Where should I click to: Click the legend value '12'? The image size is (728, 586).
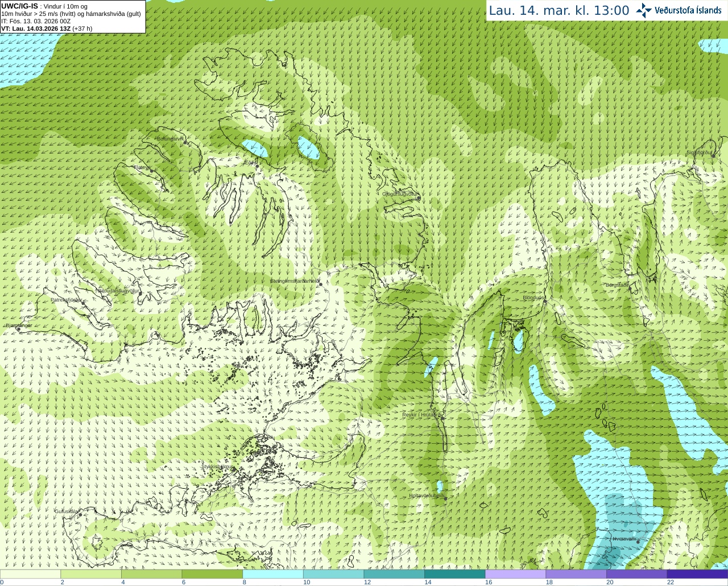367,582
